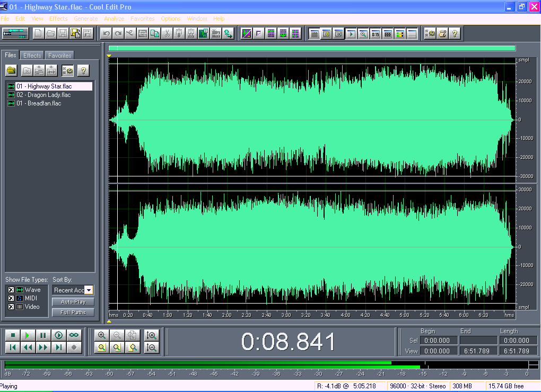This screenshot has height=392, width=541.
Task: Open the Favorites menu
Action: 143,19
